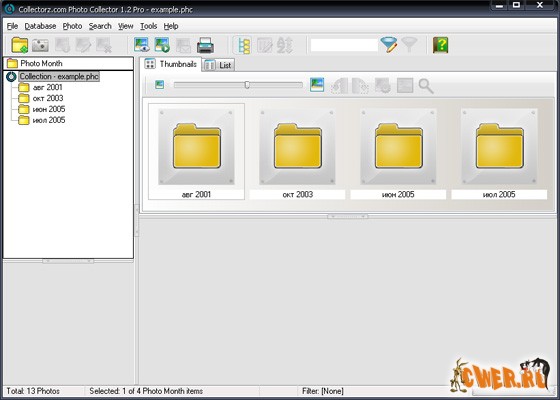Viewport: 560px width, 400px height.
Task: Click the greyed email photo icon
Action: click(183, 45)
